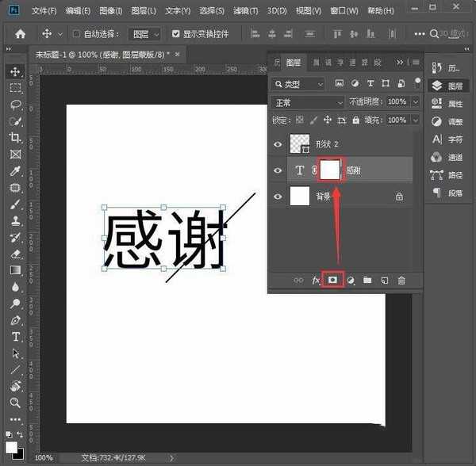Select the Eyedropper tool
This screenshot has width=476, height=466.
[15, 171]
